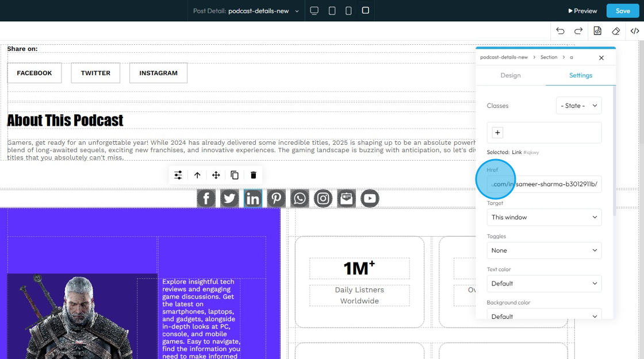Select the Gamers get ready paragraph
The image size is (644, 359).
241,150
